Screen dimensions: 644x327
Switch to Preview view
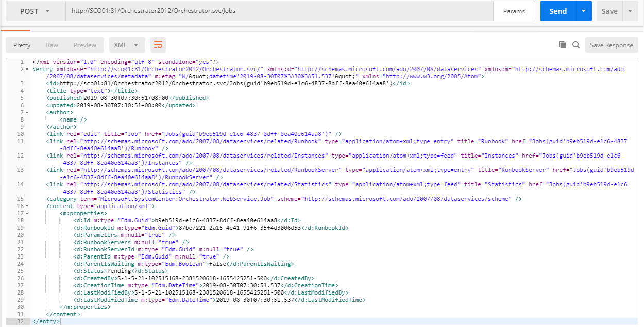coord(85,45)
